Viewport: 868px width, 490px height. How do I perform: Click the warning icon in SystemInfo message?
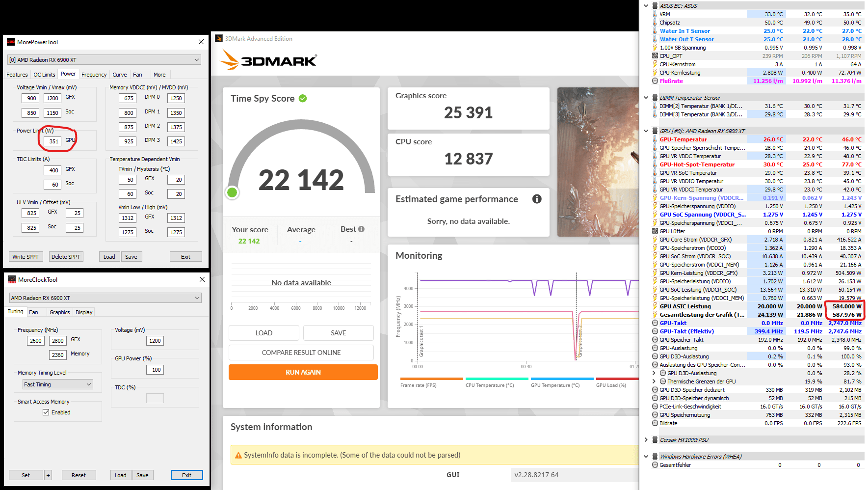[238, 456]
